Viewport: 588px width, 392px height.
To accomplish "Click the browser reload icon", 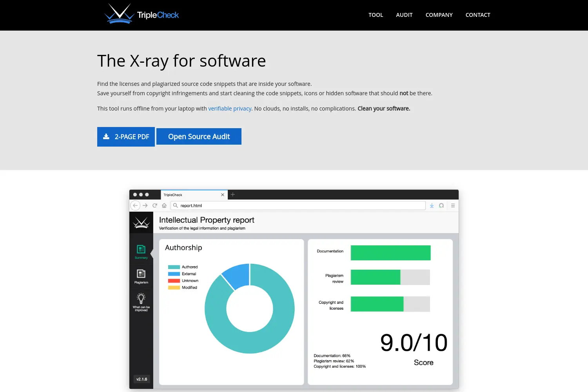I will tap(155, 205).
